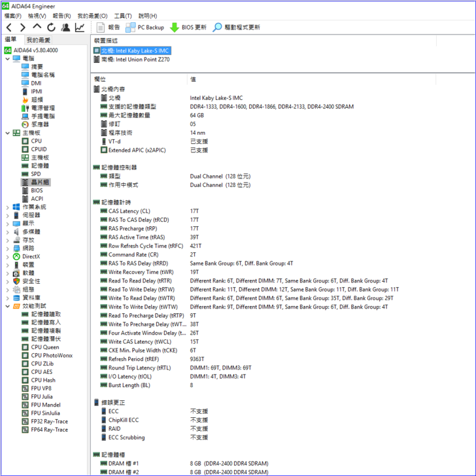
Task: Expand the DirectX tree node
Action: click(x=8, y=257)
